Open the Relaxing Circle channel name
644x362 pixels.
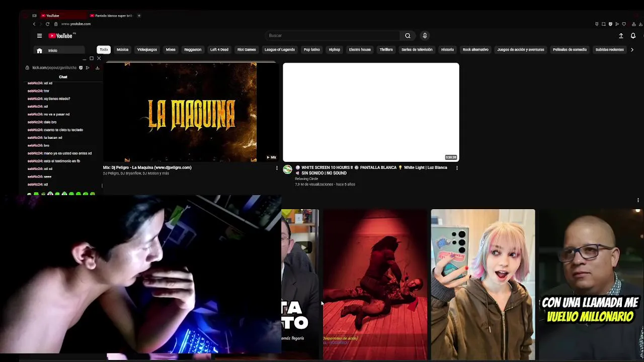[x=306, y=179]
